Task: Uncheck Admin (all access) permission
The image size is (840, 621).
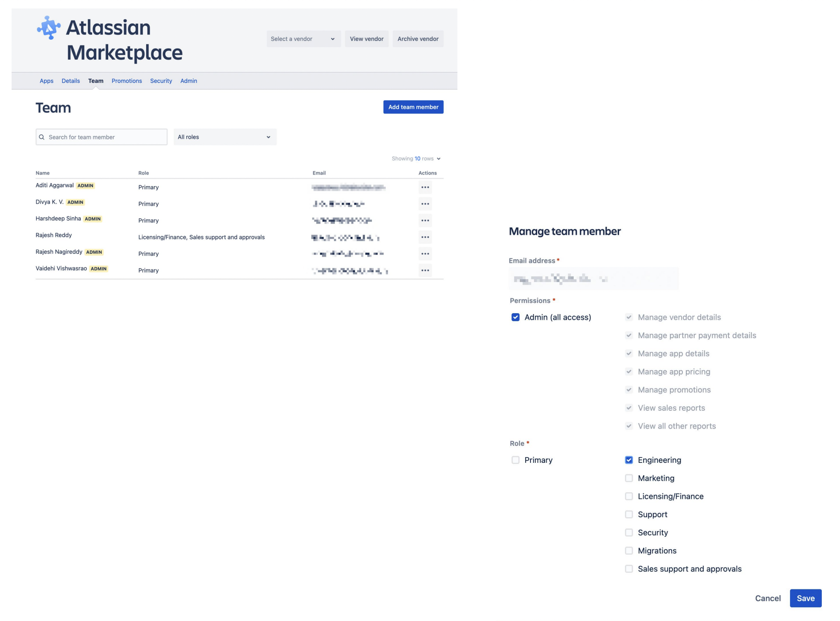Action: pyautogui.click(x=515, y=317)
